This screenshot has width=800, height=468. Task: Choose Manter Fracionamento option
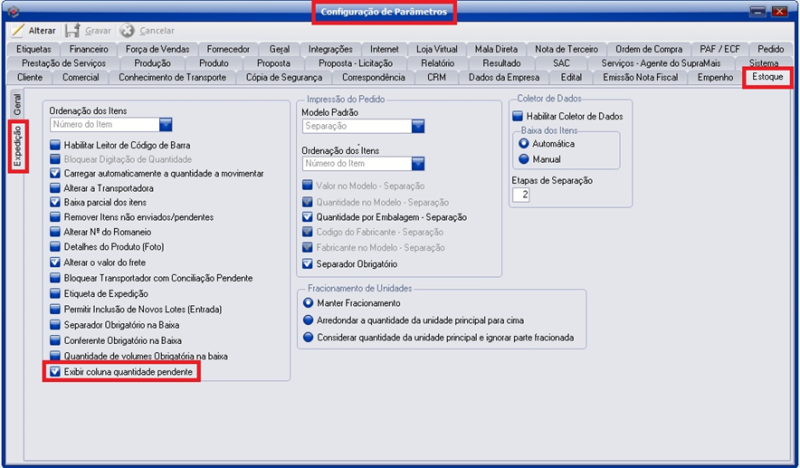coord(308,303)
